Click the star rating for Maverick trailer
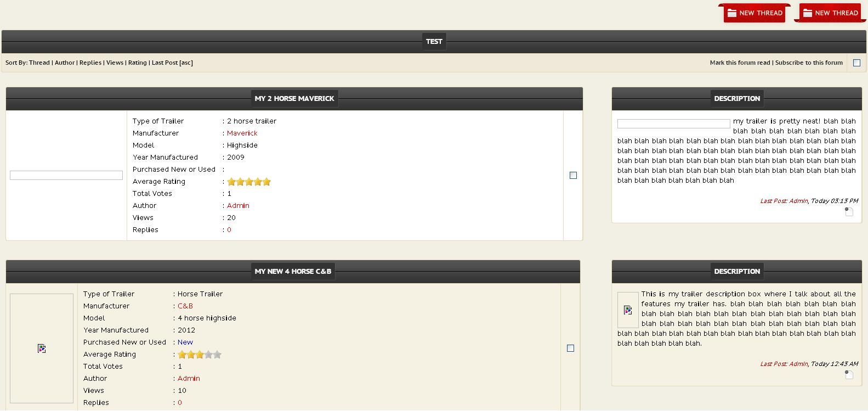This screenshot has width=868, height=411. pyautogui.click(x=249, y=182)
